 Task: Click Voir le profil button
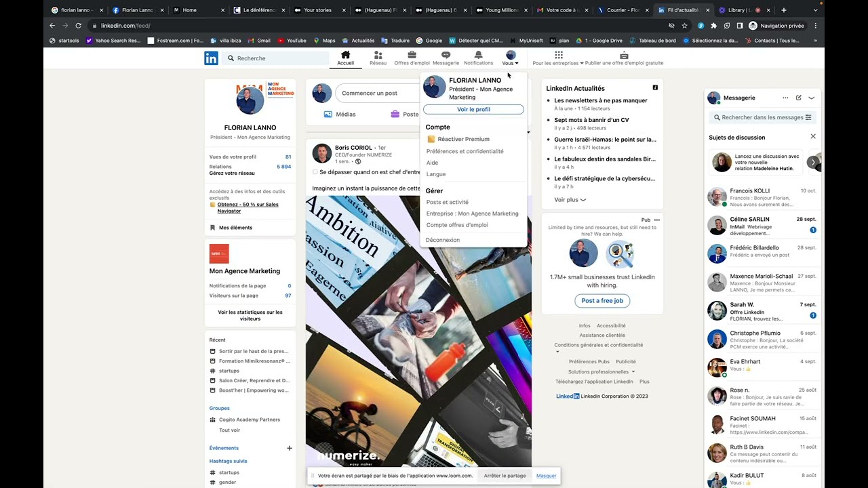click(x=473, y=109)
